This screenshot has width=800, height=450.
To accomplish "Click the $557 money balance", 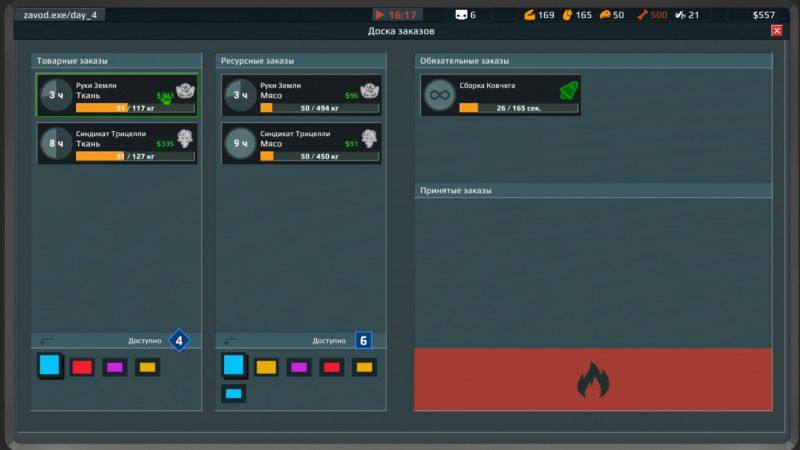I will [x=763, y=15].
